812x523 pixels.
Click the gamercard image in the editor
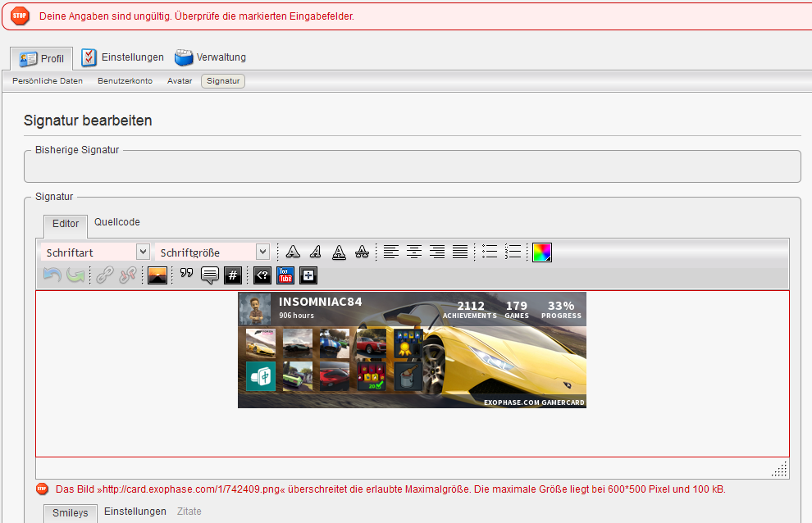pyautogui.click(x=412, y=350)
